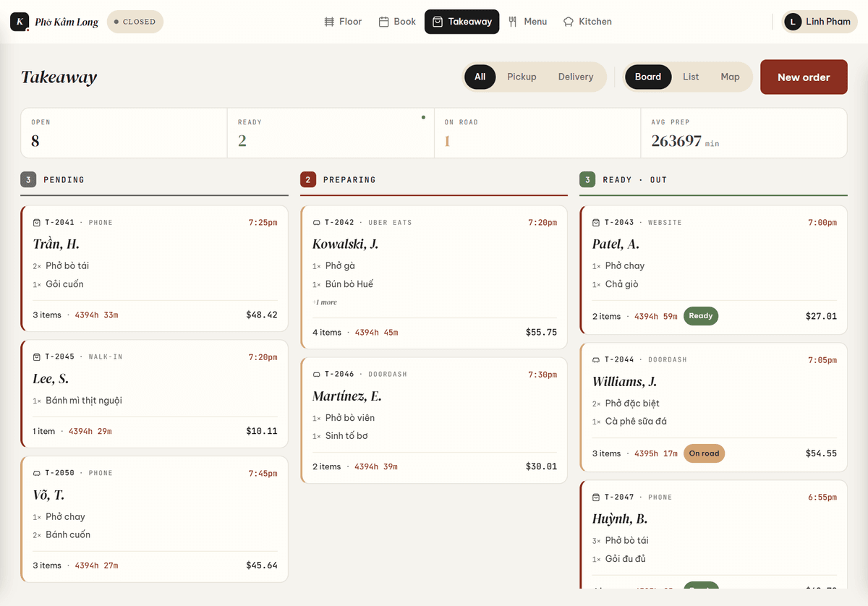This screenshot has height=606, width=868.
Task: Open order card for Martínez, E.
Action: [x=434, y=420]
